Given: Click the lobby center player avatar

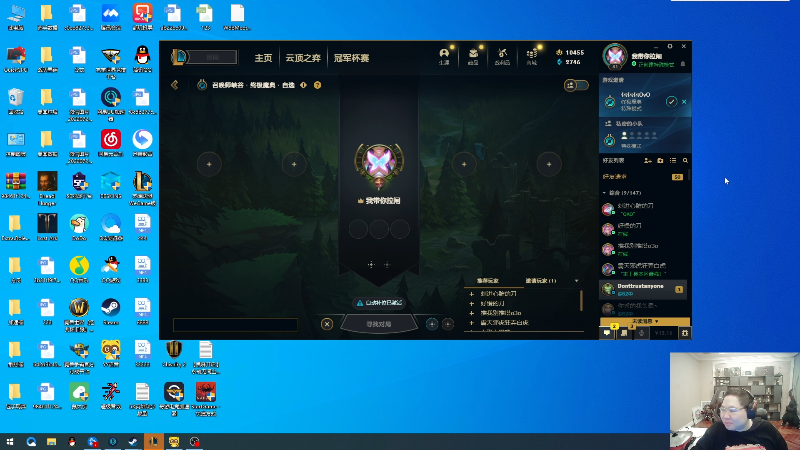Looking at the screenshot, I should tap(379, 164).
